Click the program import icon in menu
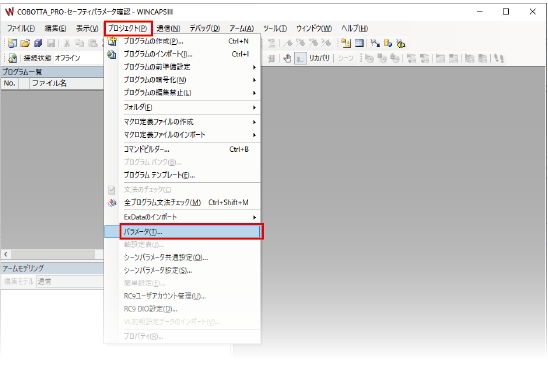 [x=112, y=54]
